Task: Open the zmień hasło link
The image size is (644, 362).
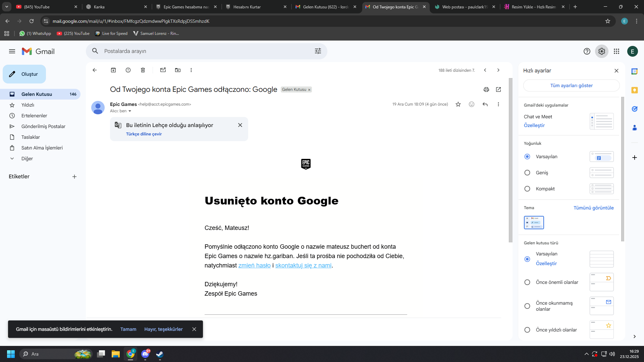Action: (255, 265)
